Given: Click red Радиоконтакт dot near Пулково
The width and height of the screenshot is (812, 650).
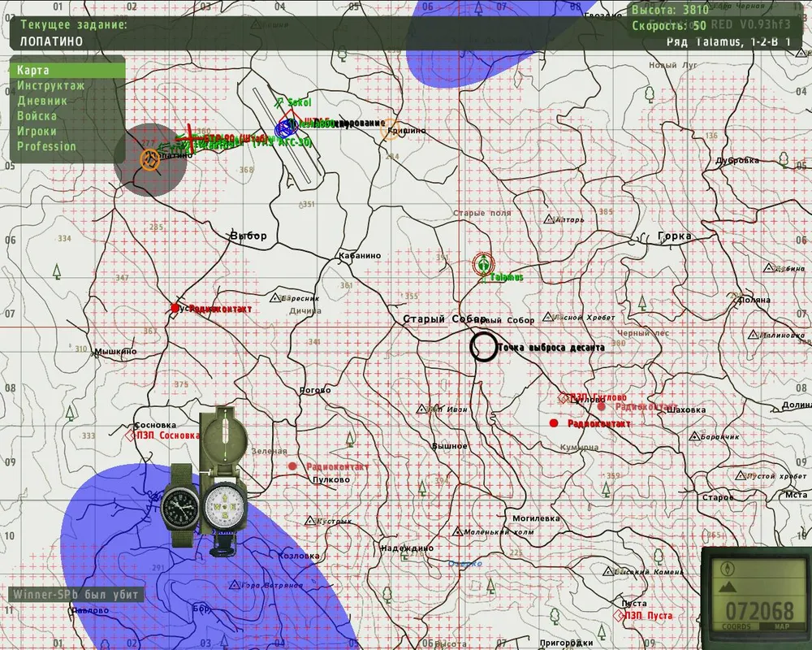Looking at the screenshot, I should [292, 466].
